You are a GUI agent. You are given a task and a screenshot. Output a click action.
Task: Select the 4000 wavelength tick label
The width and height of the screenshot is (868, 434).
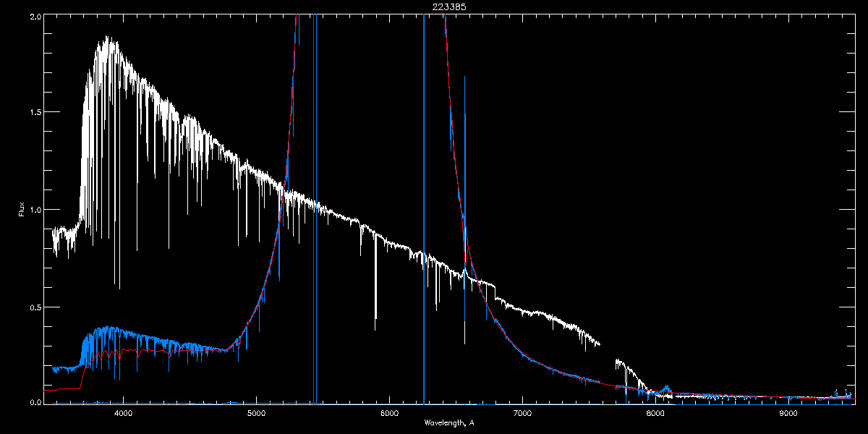(x=123, y=413)
